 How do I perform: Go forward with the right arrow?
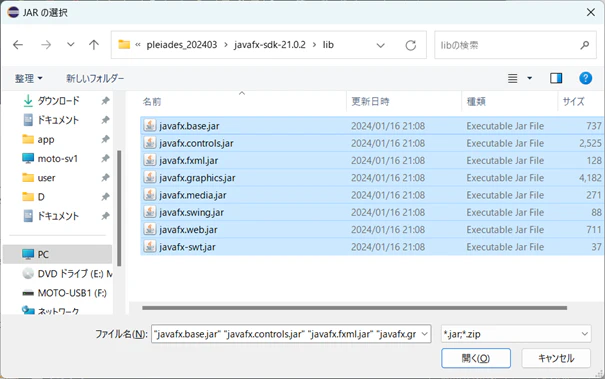tap(46, 45)
